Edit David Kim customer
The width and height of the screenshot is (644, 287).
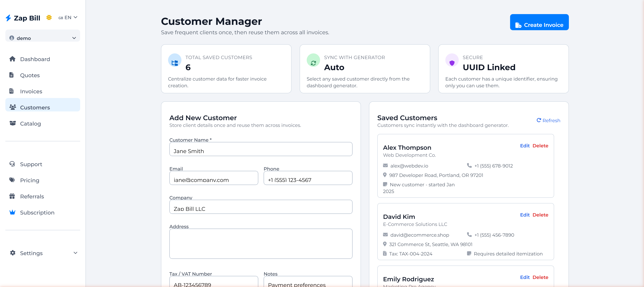point(525,215)
